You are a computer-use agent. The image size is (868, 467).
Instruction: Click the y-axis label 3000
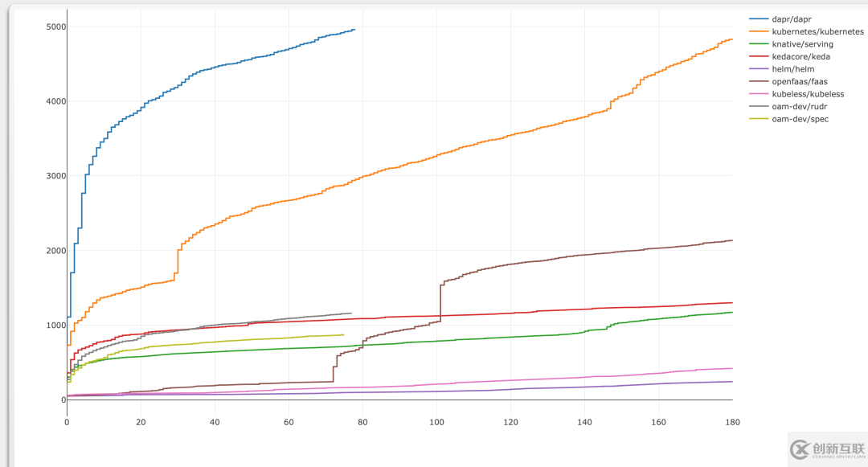click(x=56, y=176)
